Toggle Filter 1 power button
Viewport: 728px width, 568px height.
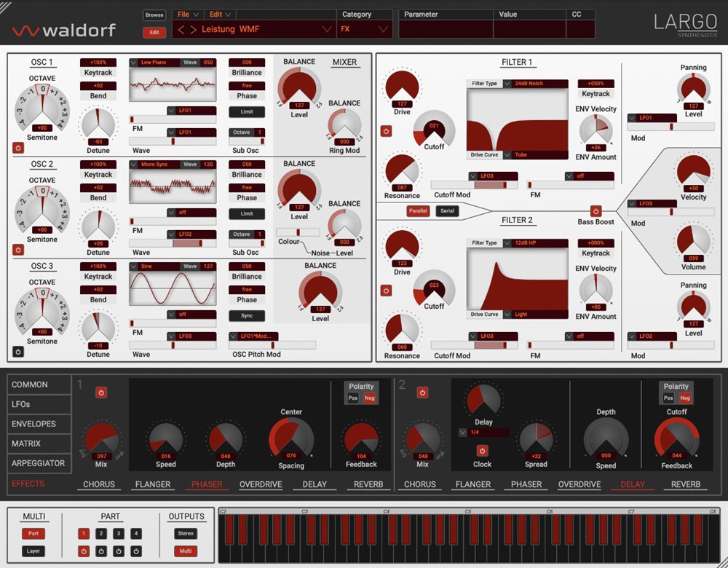[386, 131]
